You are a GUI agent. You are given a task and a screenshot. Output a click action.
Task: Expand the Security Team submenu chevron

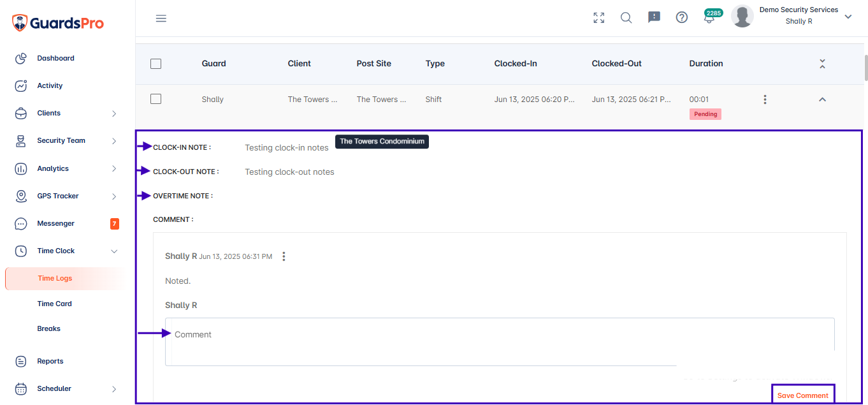coord(114,141)
